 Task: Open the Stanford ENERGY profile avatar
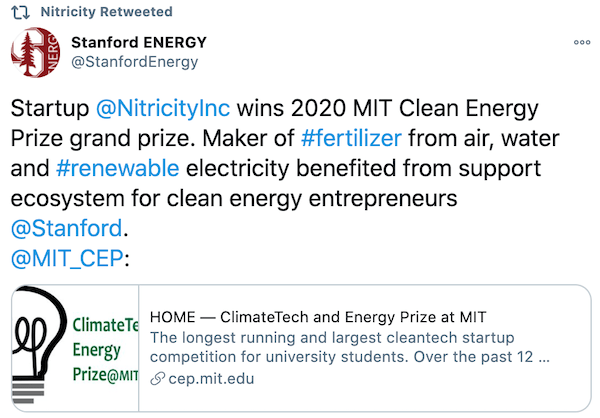coord(35,53)
